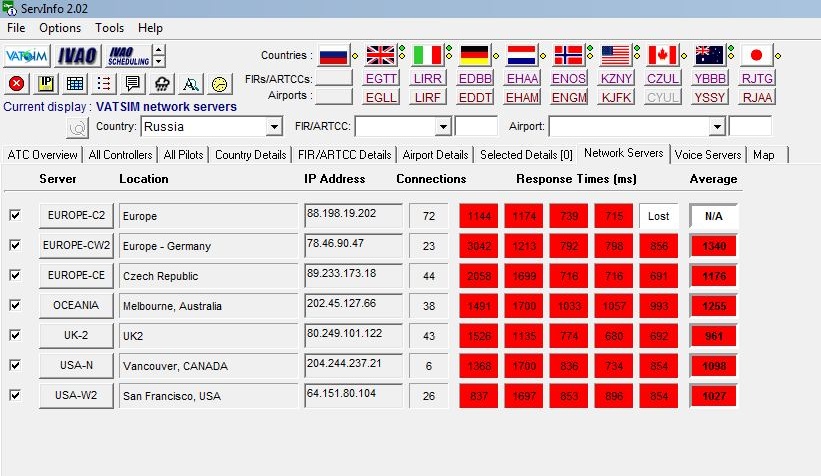Expand the FIR/ARTCC dropdown list
Screen dimensions: 821x476
(x=443, y=127)
